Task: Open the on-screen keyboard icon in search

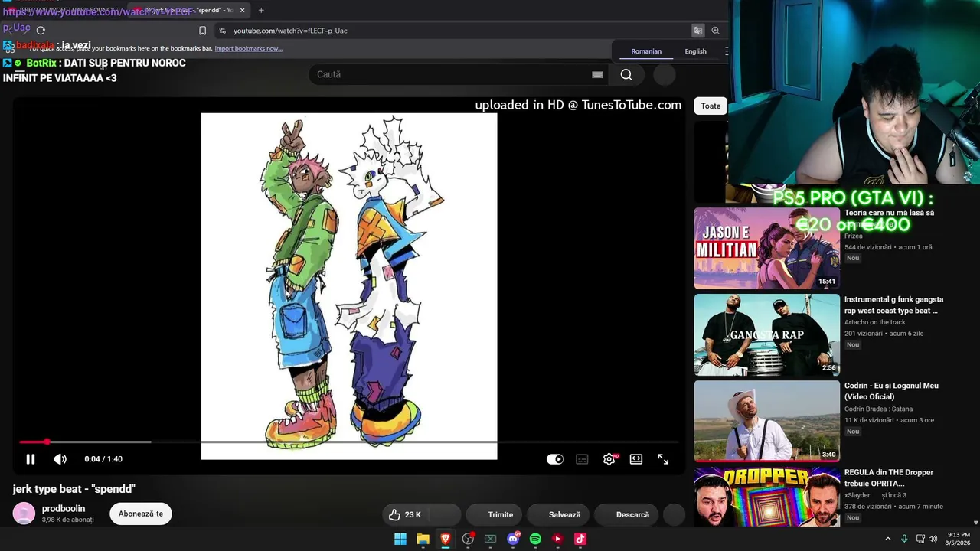Action: click(597, 74)
